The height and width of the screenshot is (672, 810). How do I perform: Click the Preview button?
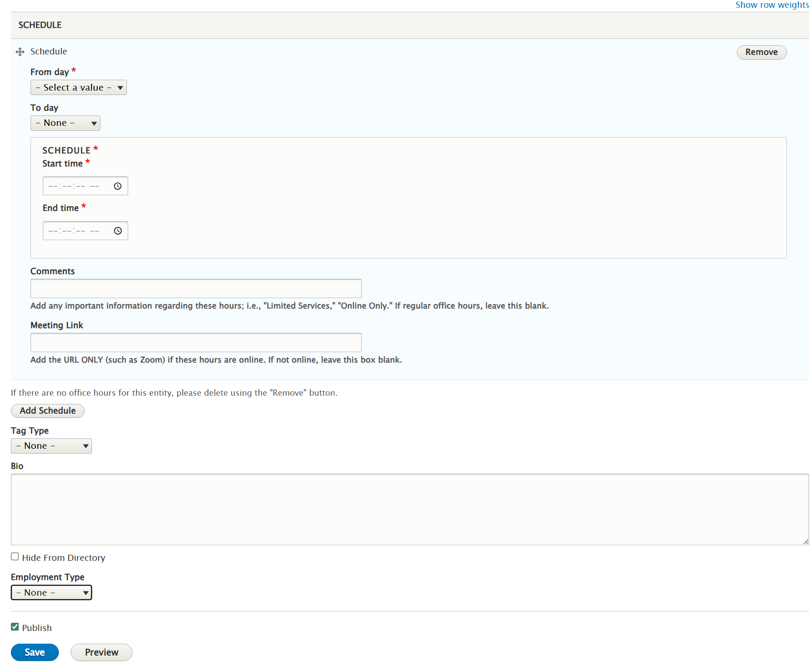pyautogui.click(x=101, y=652)
